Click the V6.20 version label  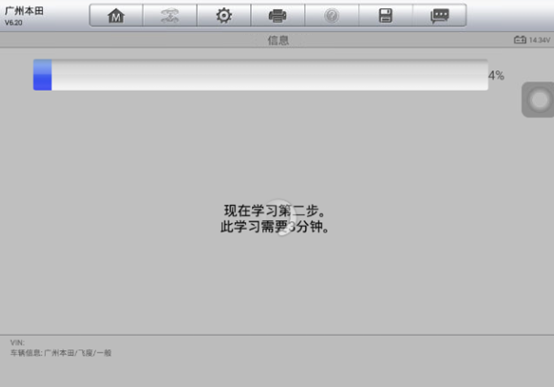coord(13,23)
